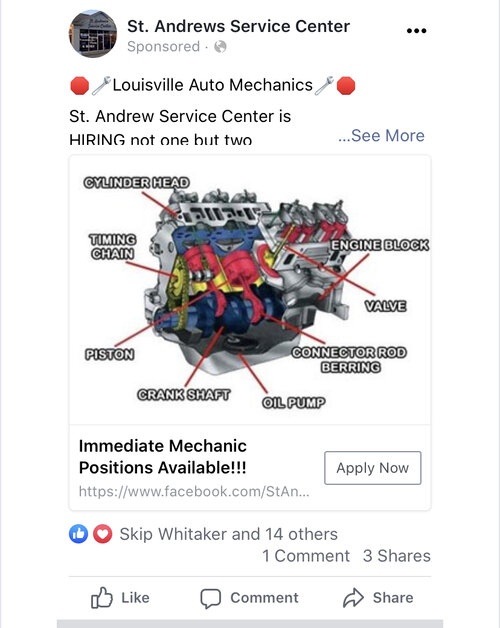Click the St. Andrews Service Center profile picture
Viewport: 500px width, 628px height.
[x=93, y=34]
